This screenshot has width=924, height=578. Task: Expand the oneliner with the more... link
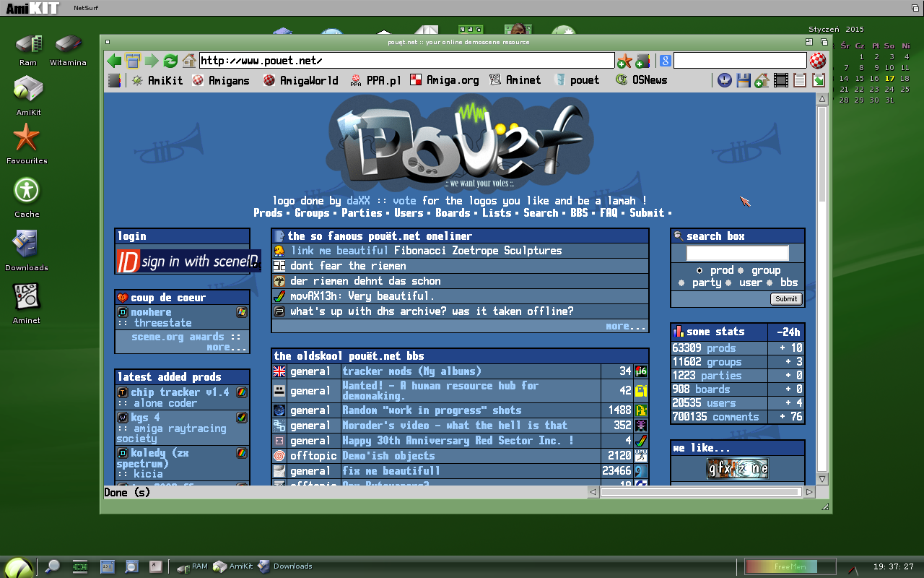(x=625, y=326)
